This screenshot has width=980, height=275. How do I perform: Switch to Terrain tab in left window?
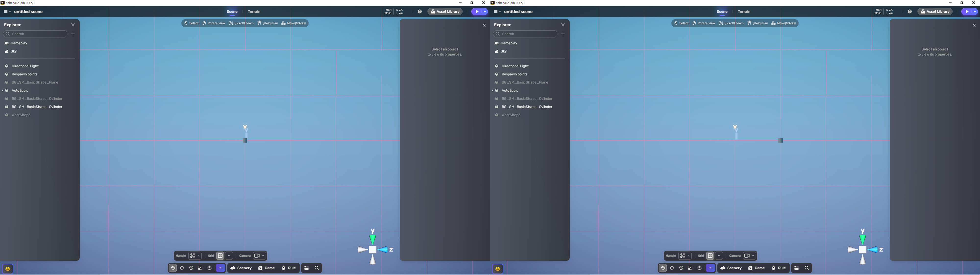tap(254, 12)
